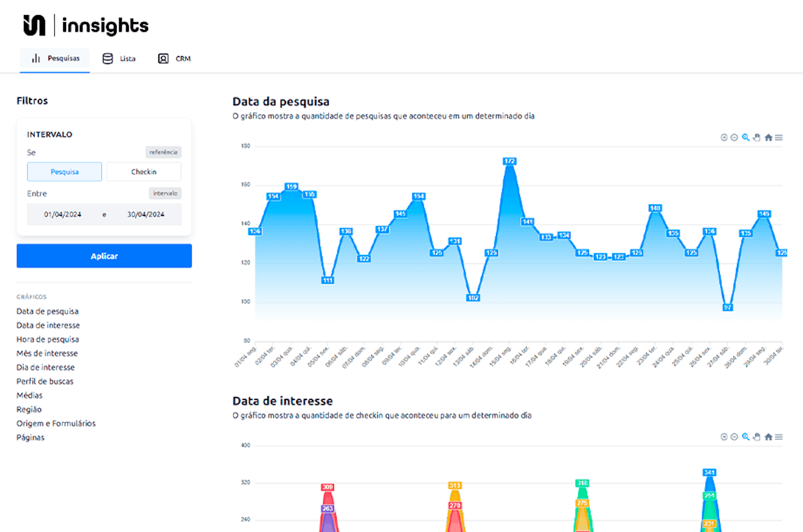
Task: Open the start date picker showing 01/04/2024
Action: point(62,214)
